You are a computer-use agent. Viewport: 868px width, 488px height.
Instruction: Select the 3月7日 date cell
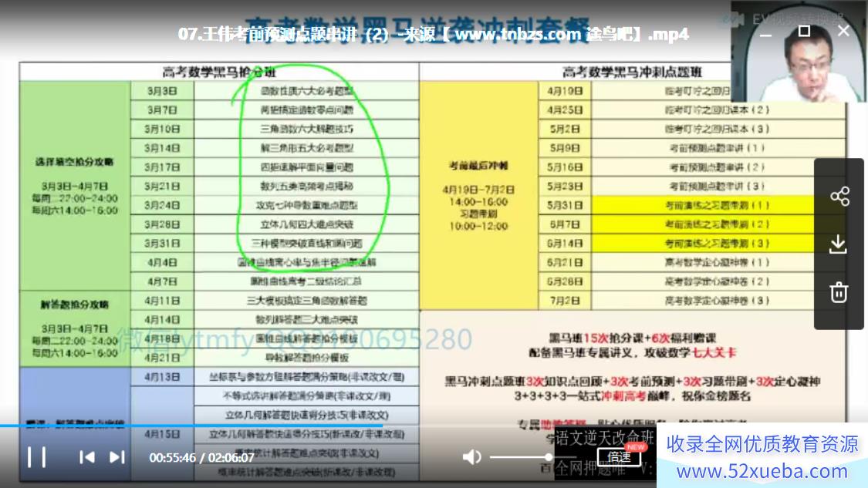162,110
